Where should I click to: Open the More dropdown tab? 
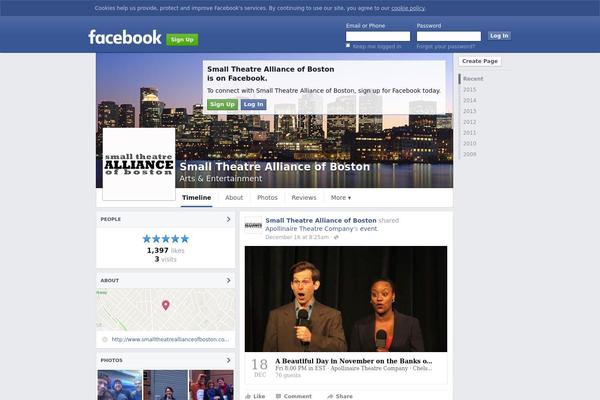341,198
